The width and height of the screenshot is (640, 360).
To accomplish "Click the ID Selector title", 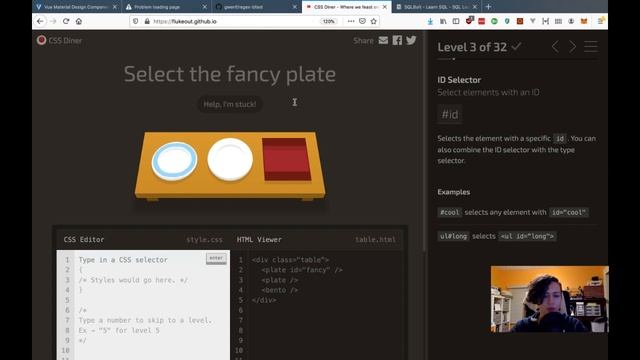I will coord(459,80).
